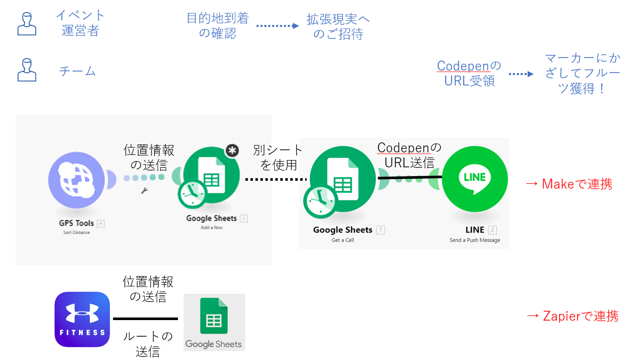Click the team person icon
The height and width of the screenshot is (361, 644).
(27, 70)
